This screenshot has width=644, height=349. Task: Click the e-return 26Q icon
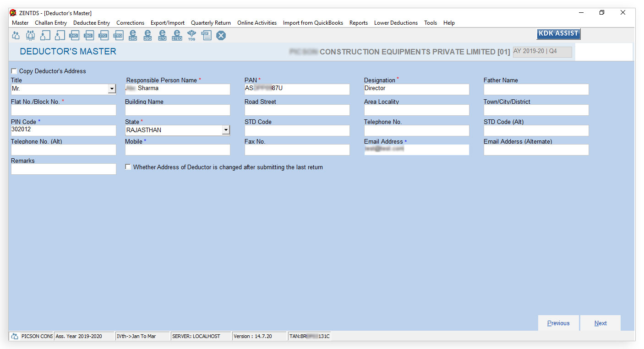[147, 35]
